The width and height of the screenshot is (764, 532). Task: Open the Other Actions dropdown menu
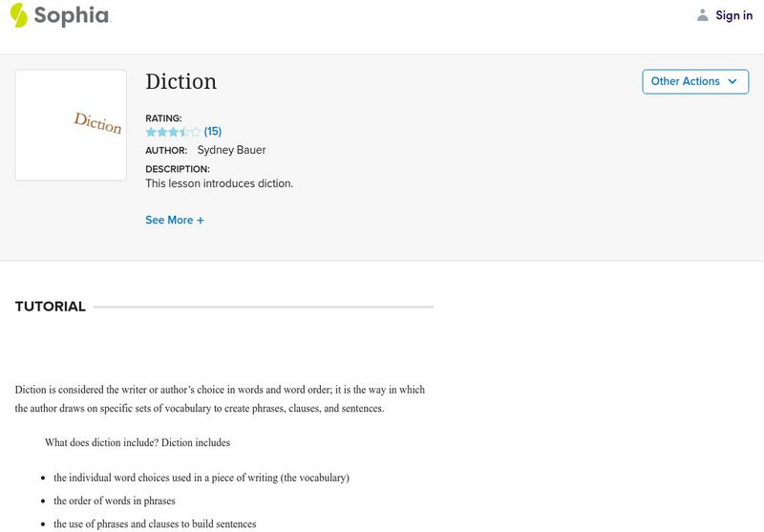click(694, 82)
